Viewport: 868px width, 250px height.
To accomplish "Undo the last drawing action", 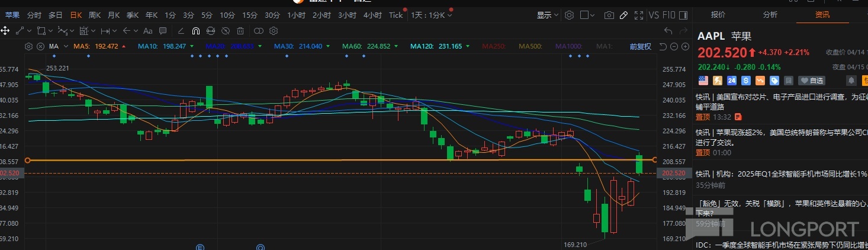I will 668,31.
